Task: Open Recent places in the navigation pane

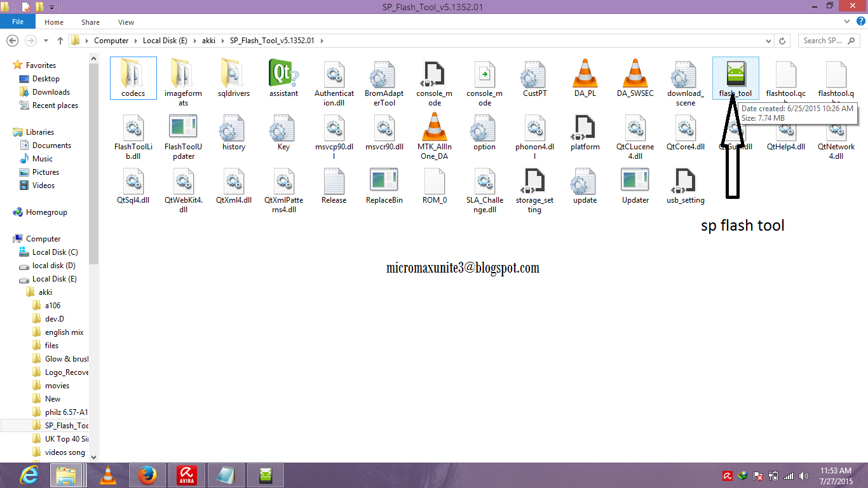Action: [x=55, y=105]
